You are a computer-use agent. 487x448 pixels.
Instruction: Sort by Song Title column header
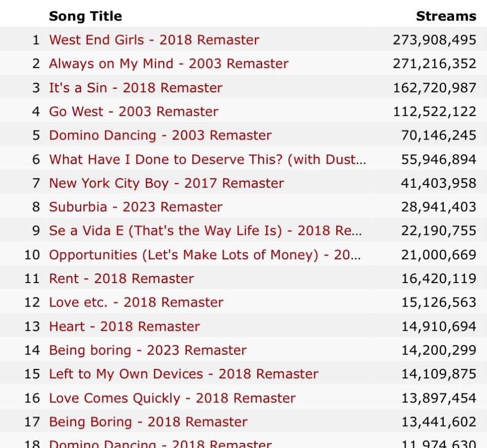[x=85, y=16]
